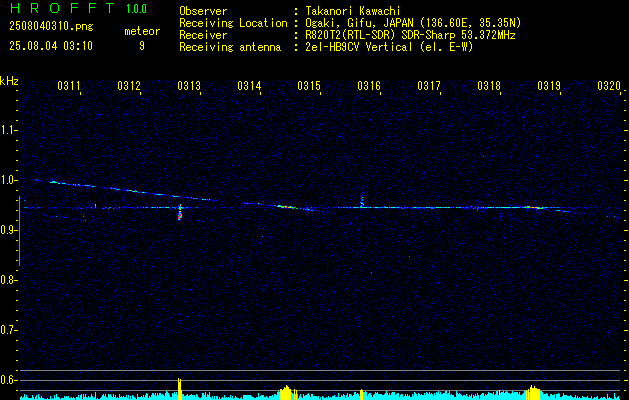Click antenna text 2el-HB9CV Vertical
This screenshot has width=629, height=400.
[x=359, y=47]
